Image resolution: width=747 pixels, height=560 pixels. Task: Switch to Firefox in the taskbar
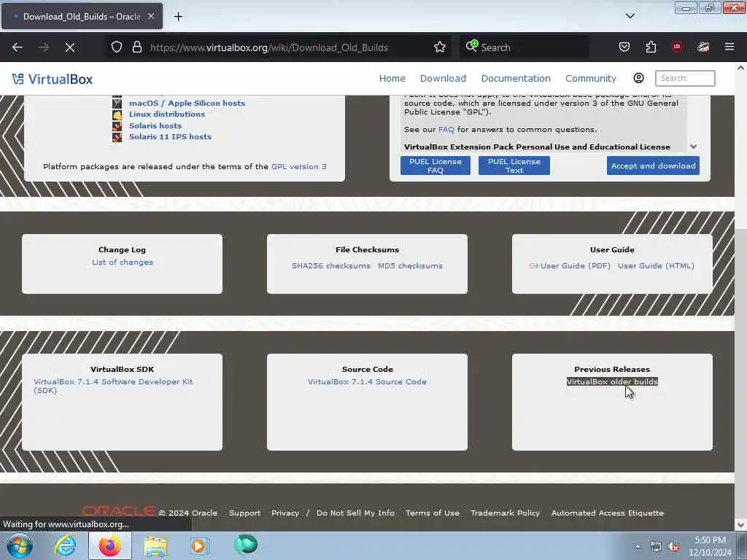pos(109,545)
